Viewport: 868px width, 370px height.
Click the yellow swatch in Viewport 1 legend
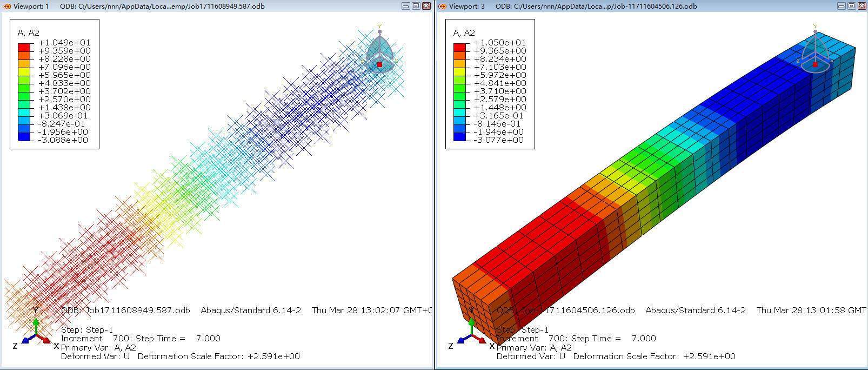click(24, 71)
